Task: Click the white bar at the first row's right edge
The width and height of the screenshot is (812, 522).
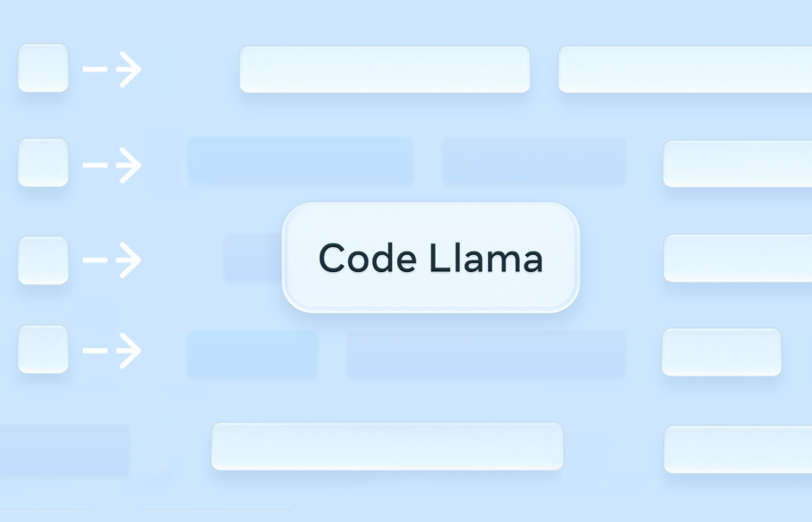Action: point(685,70)
